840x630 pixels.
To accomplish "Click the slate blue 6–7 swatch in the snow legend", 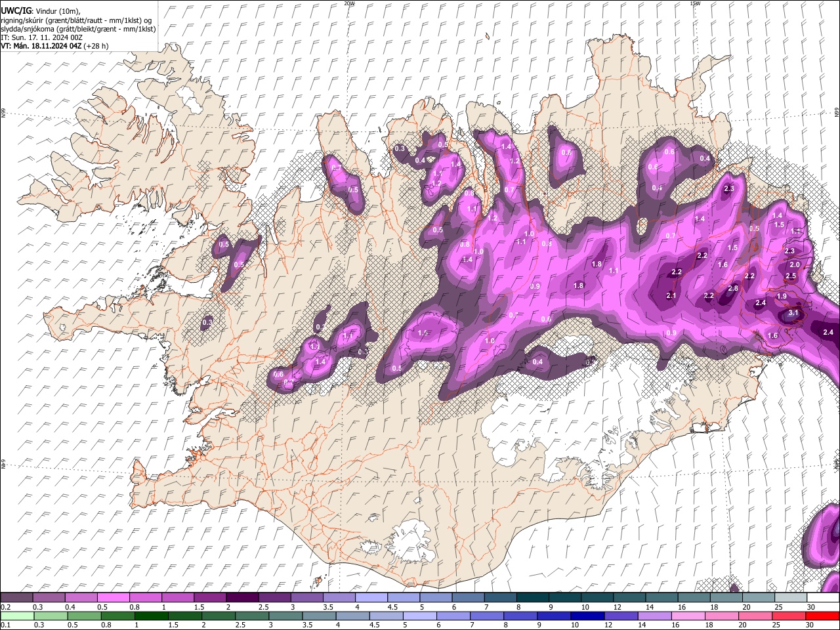I will [x=469, y=597].
